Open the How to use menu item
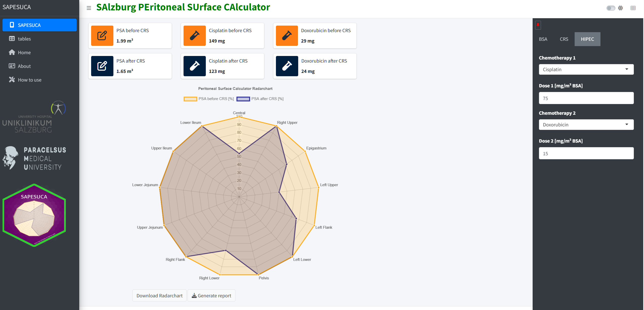Viewport: 644px width, 310px height. (29, 80)
